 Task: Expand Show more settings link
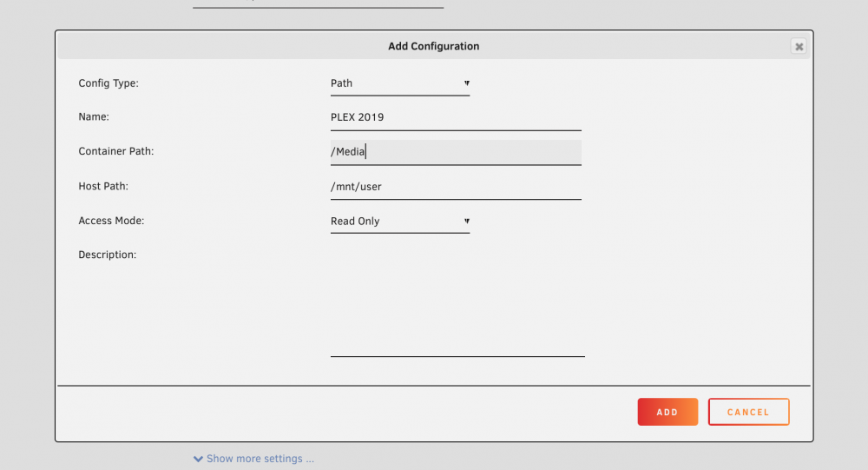pyautogui.click(x=253, y=459)
